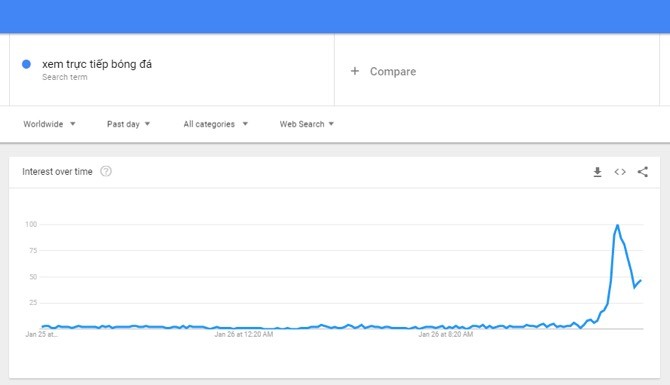Click the blue dot of search term
The height and width of the screenshot is (385, 670).
pyautogui.click(x=26, y=64)
